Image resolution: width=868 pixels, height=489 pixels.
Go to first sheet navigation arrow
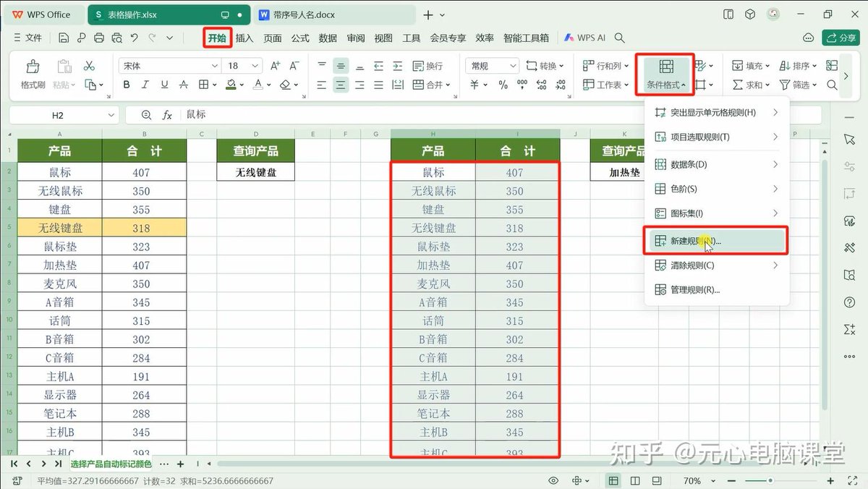(x=14, y=464)
